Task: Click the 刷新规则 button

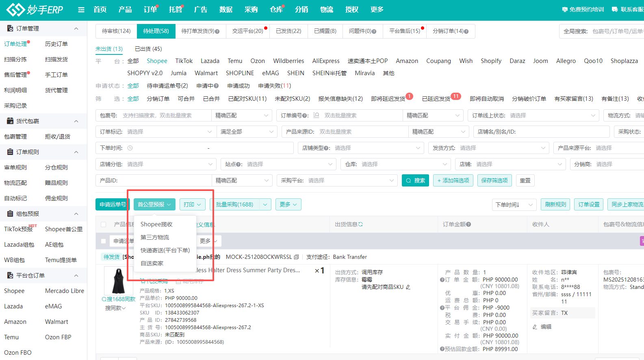Action: pyautogui.click(x=555, y=204)
